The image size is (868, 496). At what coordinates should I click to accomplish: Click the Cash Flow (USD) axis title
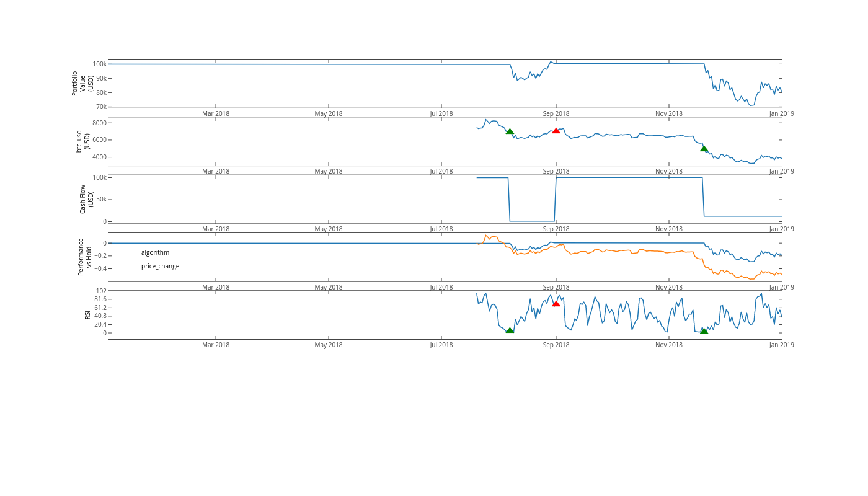[x=86, y=199]
